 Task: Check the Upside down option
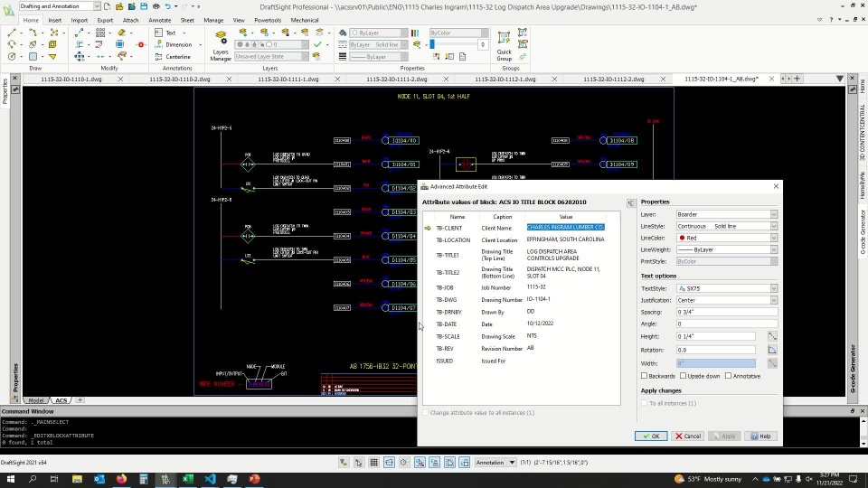tap(684, 376)
